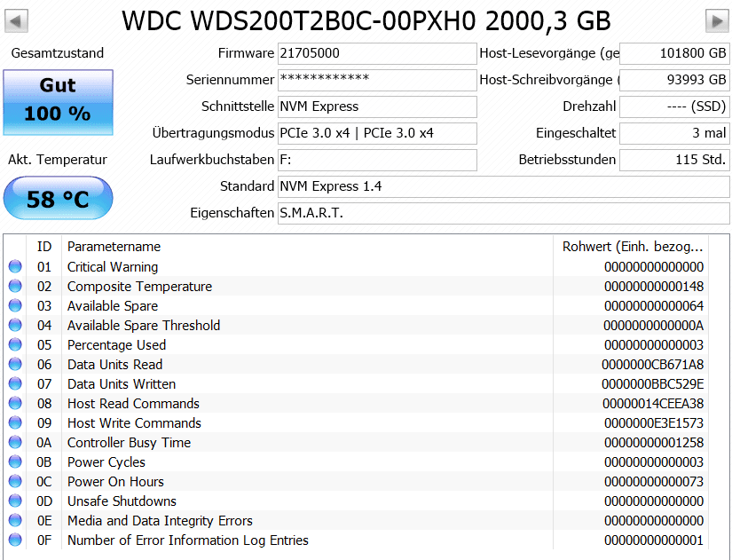This screenshot has width=732, height=560.
Task: Click the status orb for Unsafe Shutdowns
Action: (x=15, y=501)
